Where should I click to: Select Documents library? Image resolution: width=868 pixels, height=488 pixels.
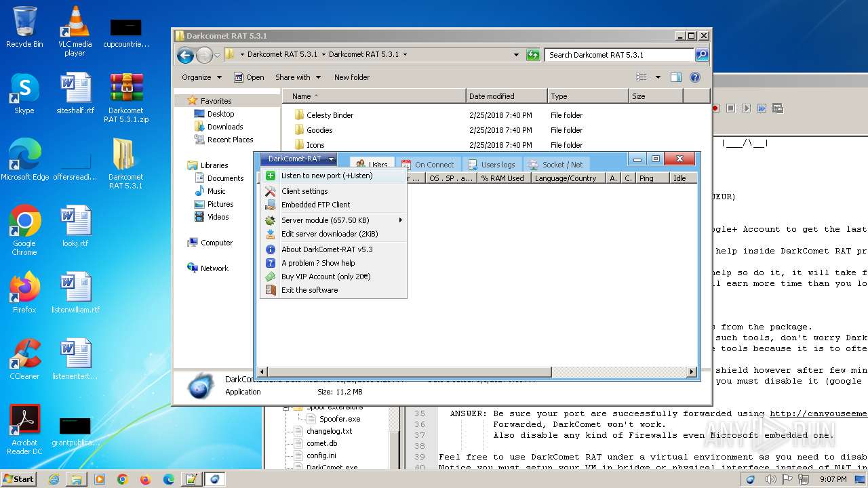pyautogui.click(x=225, y=178)
